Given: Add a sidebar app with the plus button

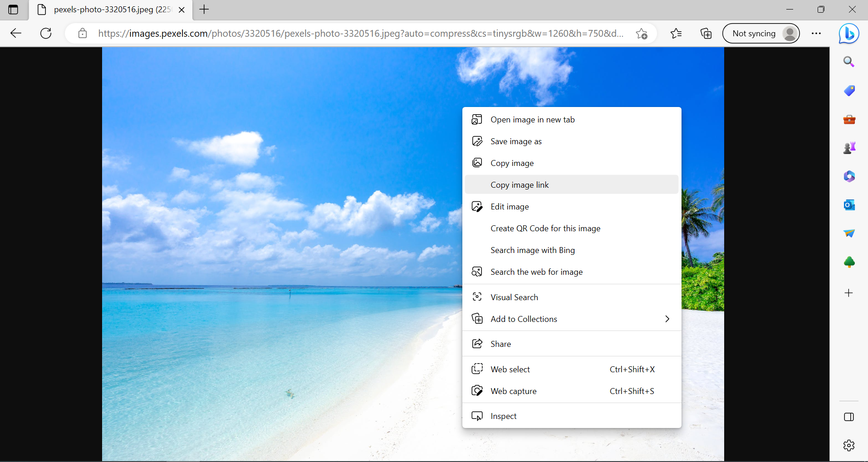Looking at the screenshot, I should coord(848,293).
